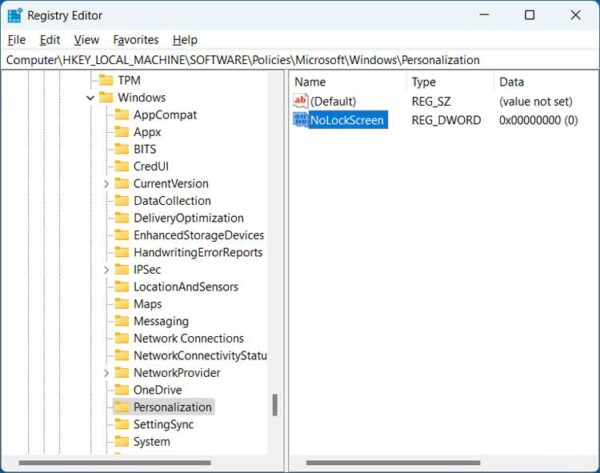
Task: Click the Data column header
Action: 512,82
